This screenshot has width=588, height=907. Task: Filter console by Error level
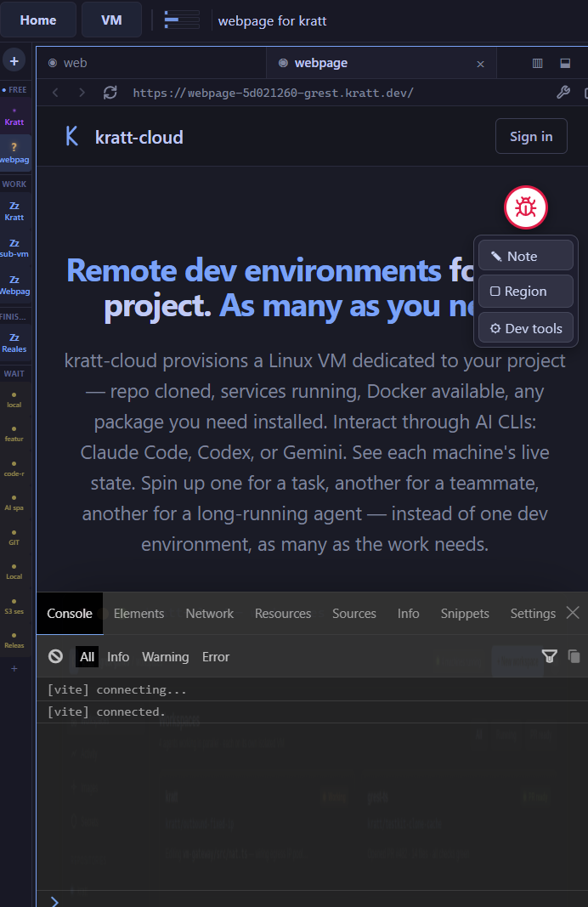[x=216, y=656]
